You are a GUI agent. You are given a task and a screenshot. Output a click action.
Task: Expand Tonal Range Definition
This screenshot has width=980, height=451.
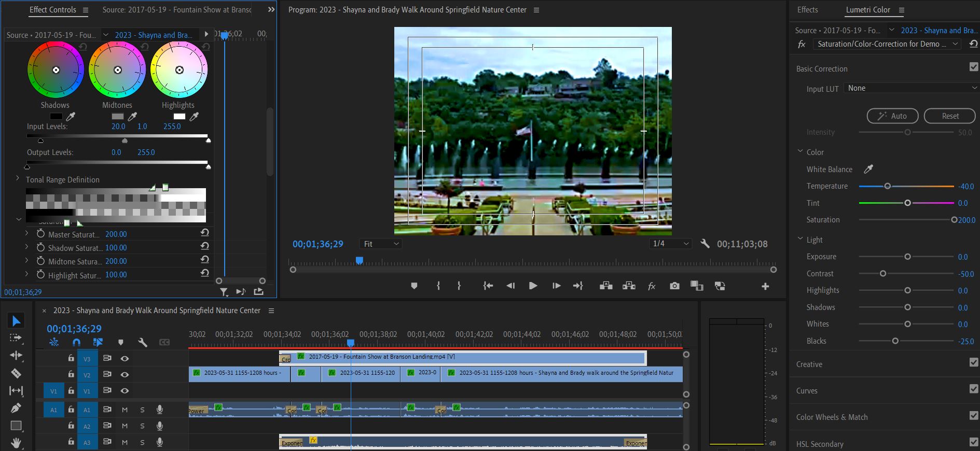tap(18, 179)
